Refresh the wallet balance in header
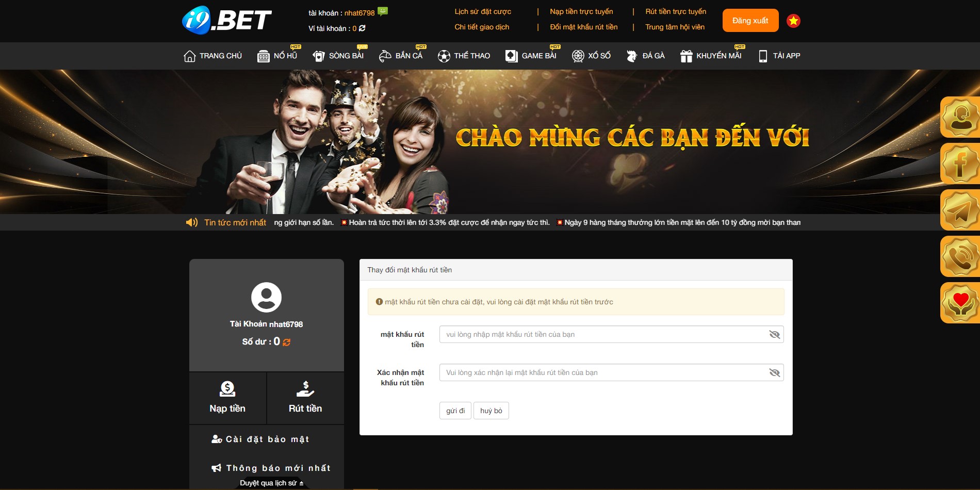 coord(362,28)
